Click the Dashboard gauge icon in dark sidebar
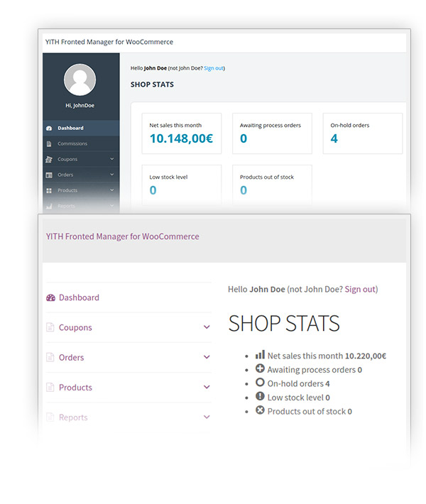 pyautogui.click(x=49, y=128)
